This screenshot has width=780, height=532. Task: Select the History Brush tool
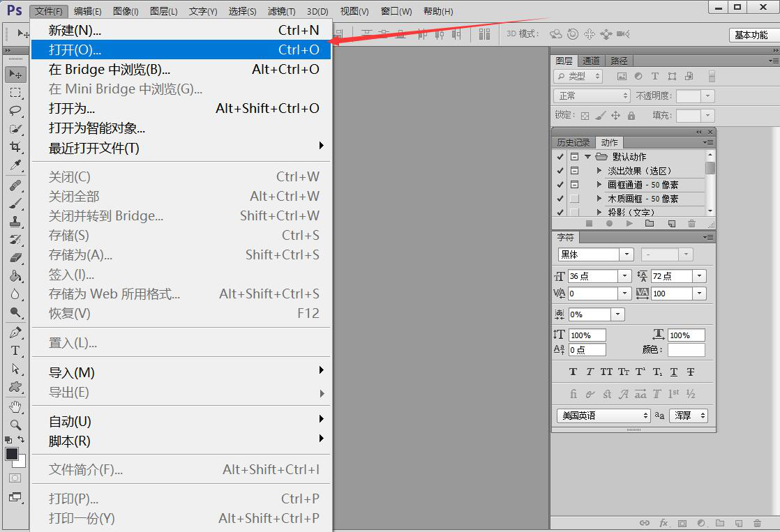point(15,240)
